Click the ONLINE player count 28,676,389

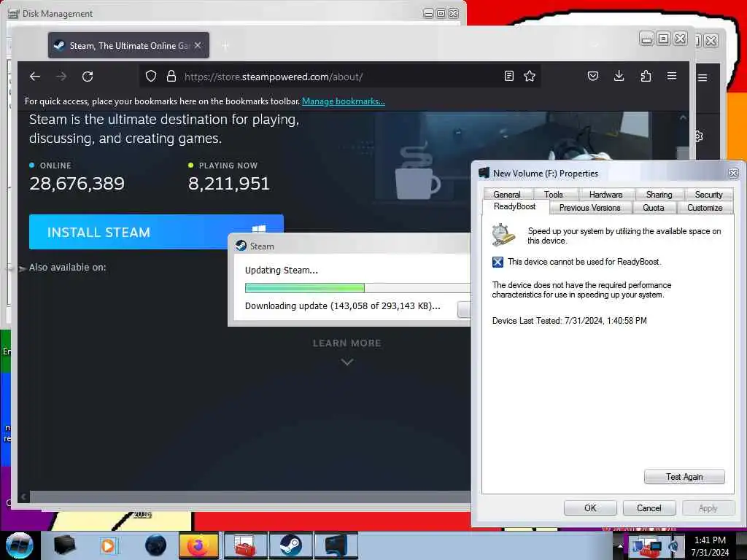coord(77,183)
